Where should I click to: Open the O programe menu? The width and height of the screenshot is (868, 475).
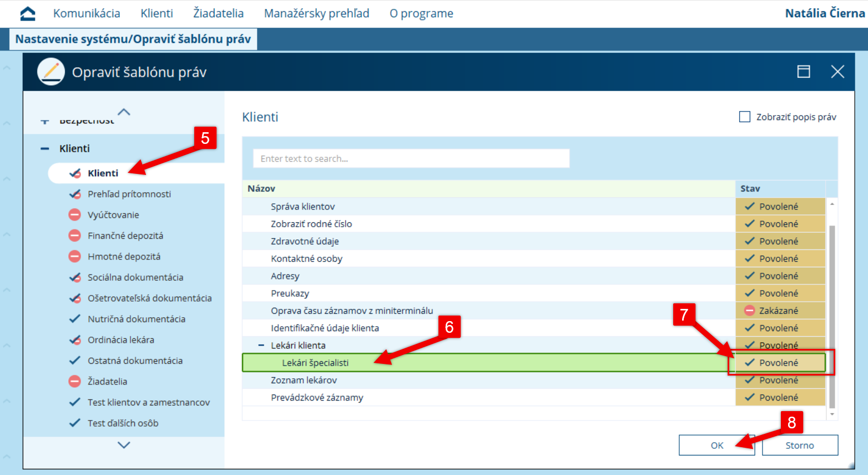(421, 13)
